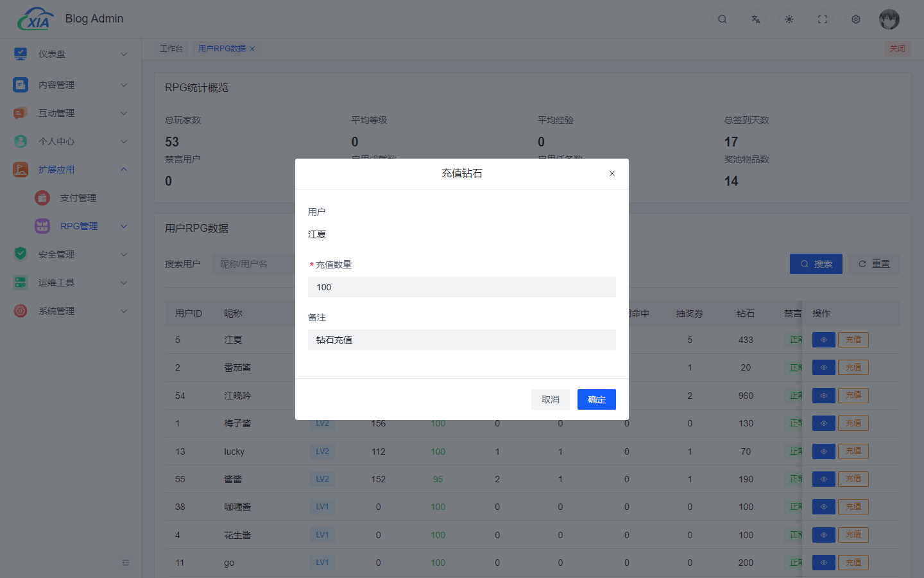The width and height of the screenshot is (924, 578).
Task: Open 运维工具 menu item
Action: tap(56, 283)
